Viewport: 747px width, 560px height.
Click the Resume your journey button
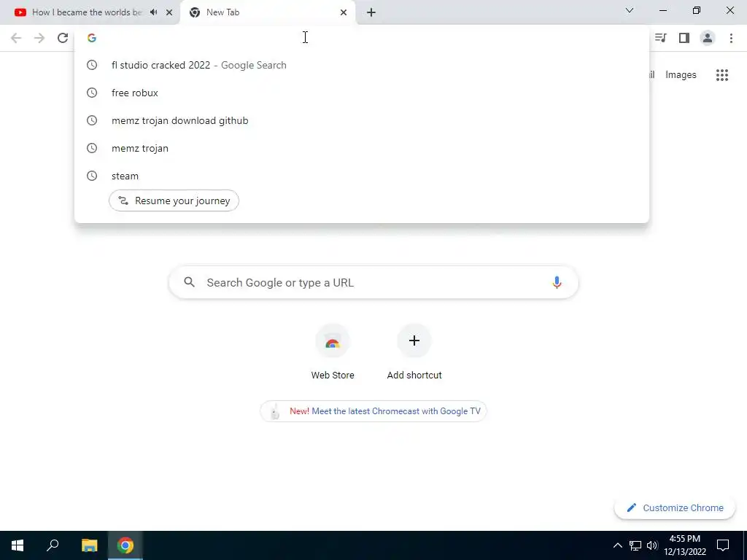174,201
